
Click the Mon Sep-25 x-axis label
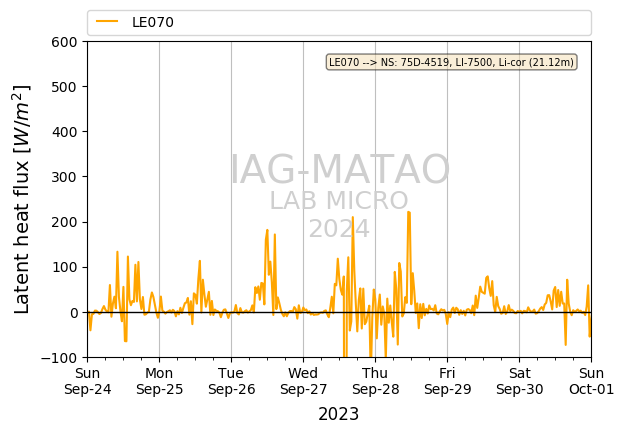tap(159, 381)
